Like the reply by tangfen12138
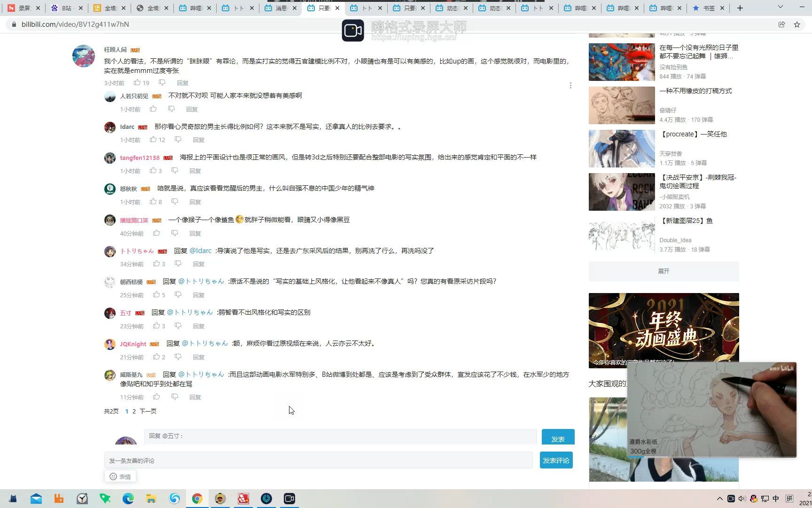812x508 pixels. coord(153,171)
